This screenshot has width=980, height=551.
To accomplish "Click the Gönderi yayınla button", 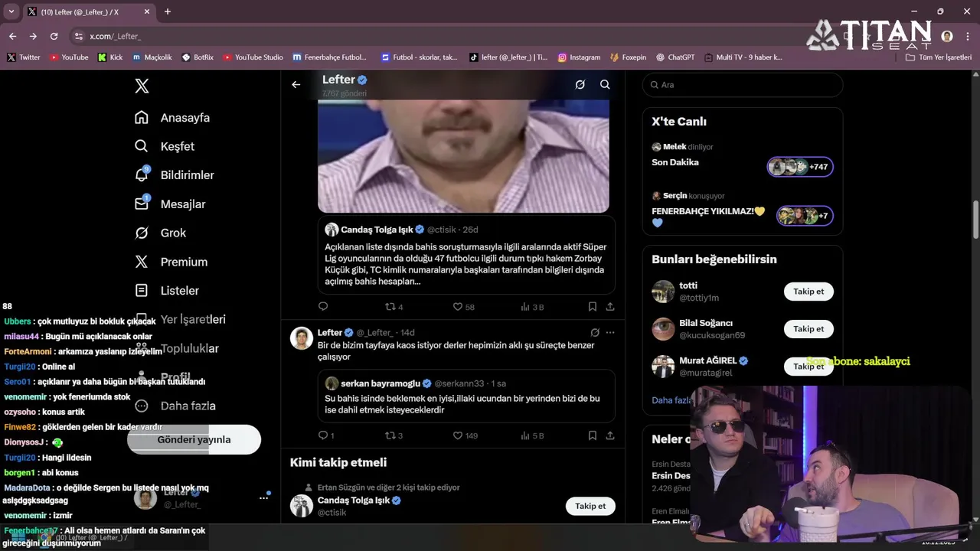I will tap(194, 439).
